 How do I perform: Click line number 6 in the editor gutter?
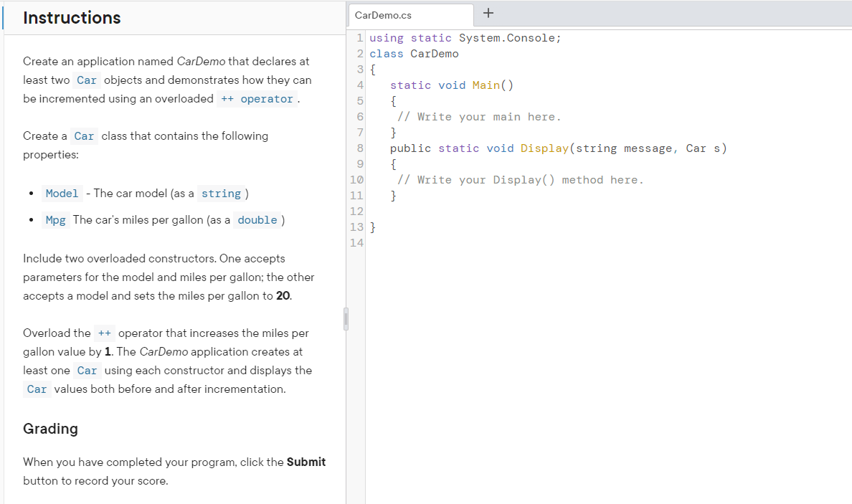pos(357,116)
